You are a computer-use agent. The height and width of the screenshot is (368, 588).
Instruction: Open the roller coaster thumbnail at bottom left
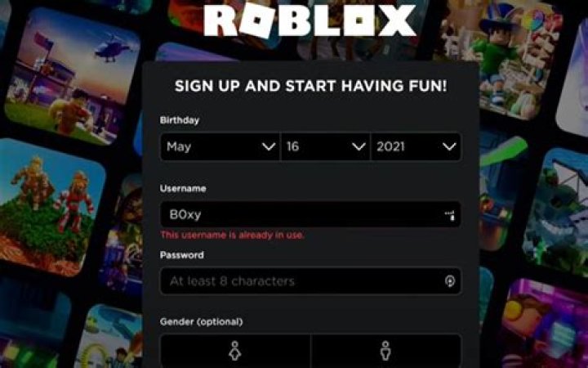pyautogui.click(x=109, y=338)
